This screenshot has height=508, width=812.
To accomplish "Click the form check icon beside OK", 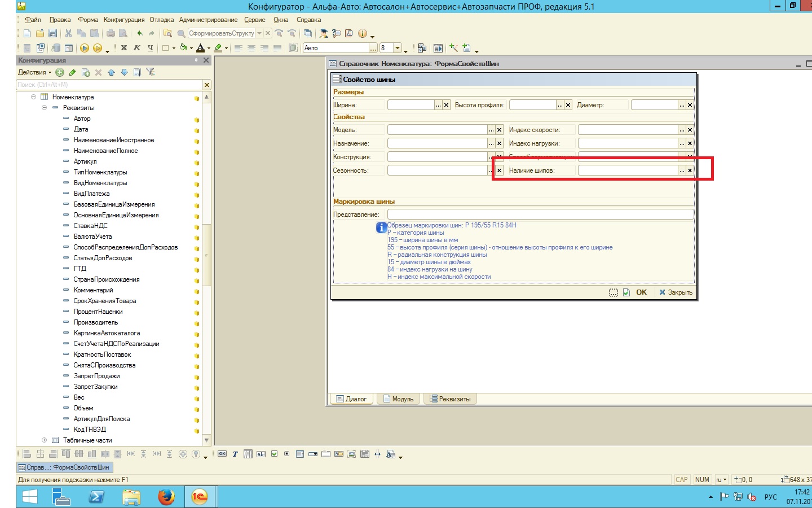I will 626,292.
